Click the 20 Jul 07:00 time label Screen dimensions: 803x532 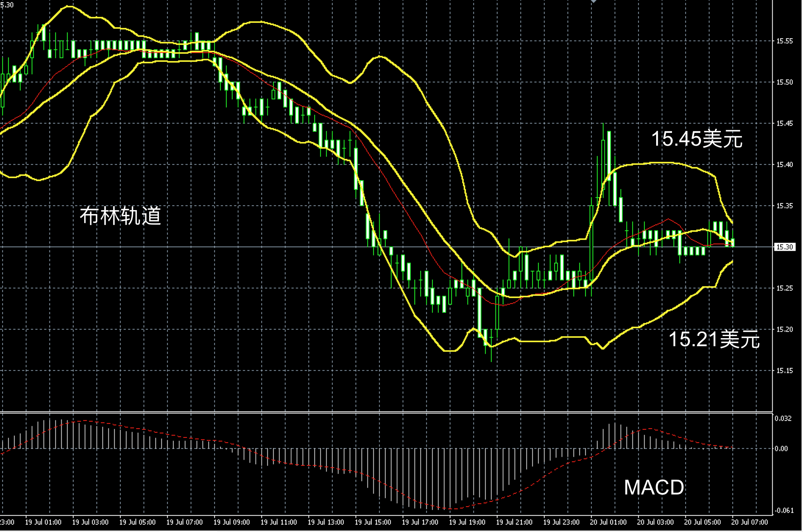(x=750, y=522)
